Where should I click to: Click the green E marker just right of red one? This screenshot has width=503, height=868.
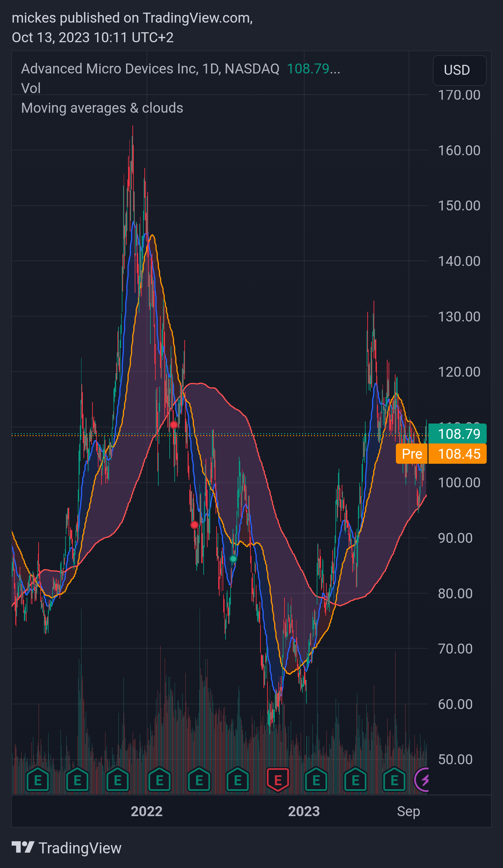click(316, 780)
